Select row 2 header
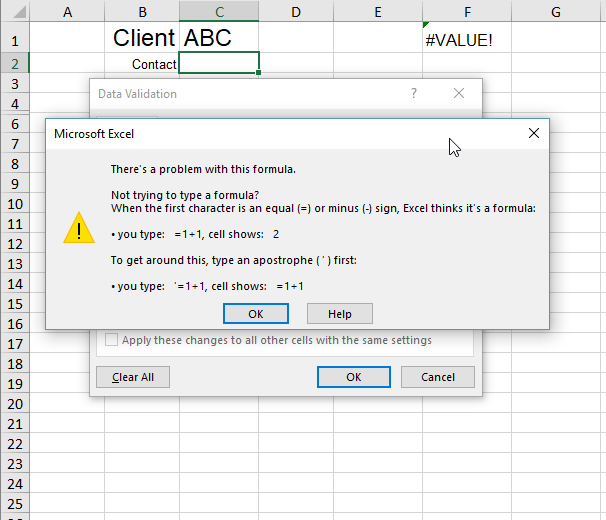The height and width of the screenshot is (520, 606). (15, 63)
